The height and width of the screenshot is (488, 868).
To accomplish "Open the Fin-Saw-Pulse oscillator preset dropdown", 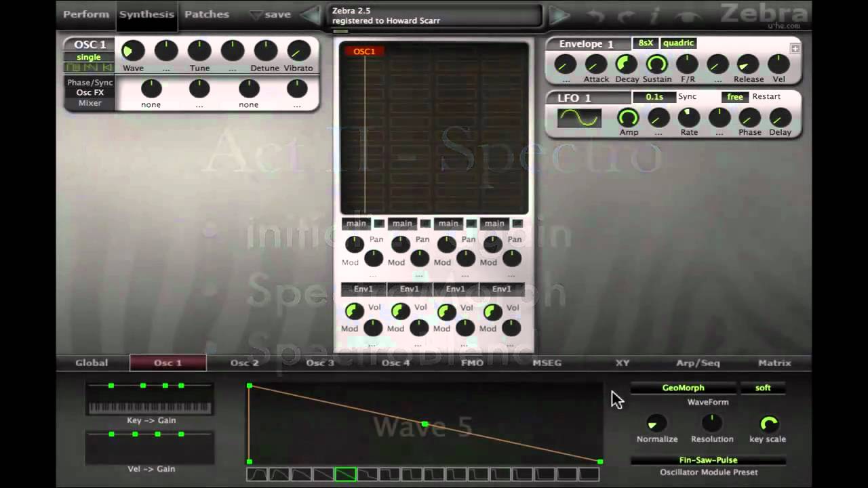I will click(x=708, y=460).
